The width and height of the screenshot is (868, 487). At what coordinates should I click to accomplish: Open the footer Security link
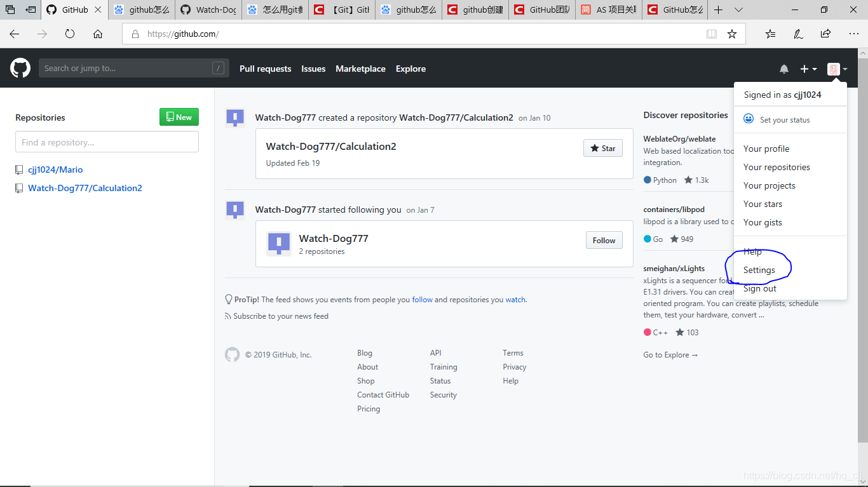pyautogui.click(x=444, y=395)
